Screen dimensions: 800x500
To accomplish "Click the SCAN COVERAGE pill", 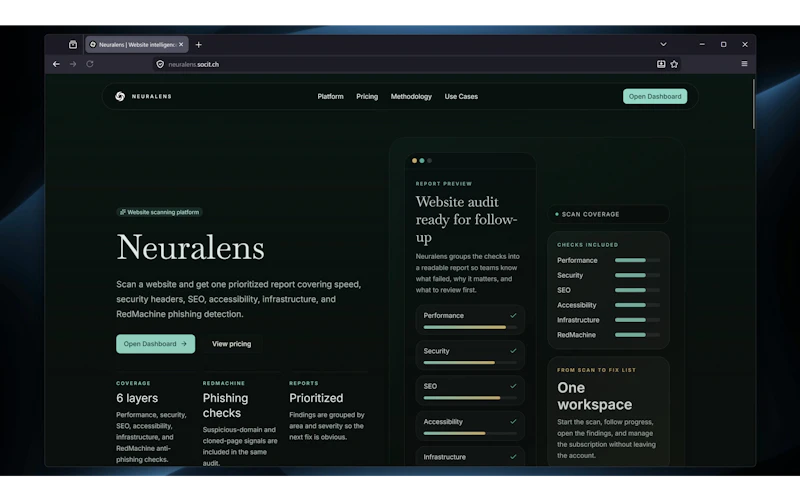I will 608,214.
